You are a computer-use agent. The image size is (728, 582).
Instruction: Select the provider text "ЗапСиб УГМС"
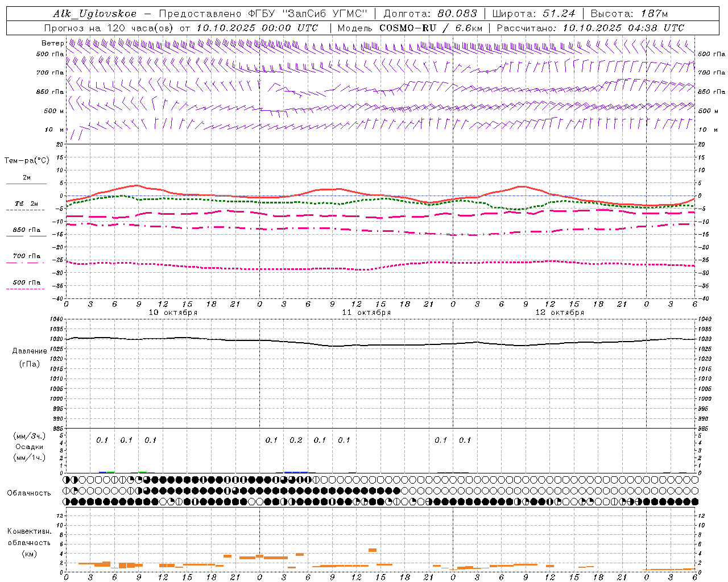[x=325, y=14]
